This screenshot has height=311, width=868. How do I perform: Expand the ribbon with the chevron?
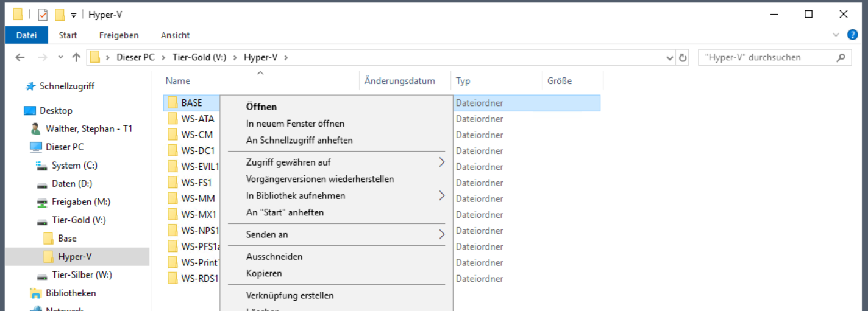tap(836, 35)
